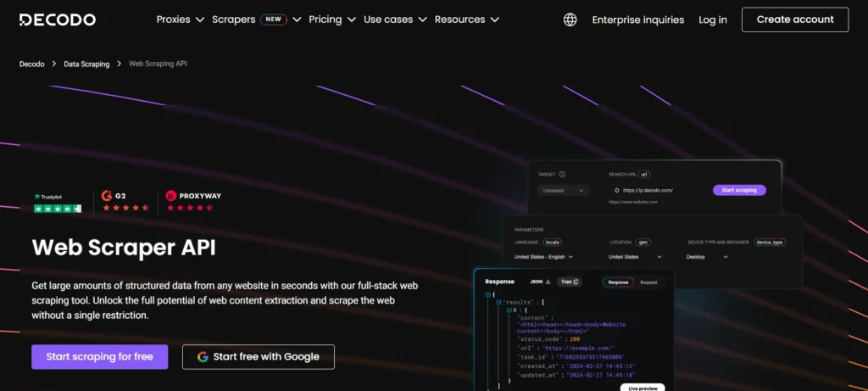Click the JSON download icon
This screenshot has height=391, width=868.
548,282
